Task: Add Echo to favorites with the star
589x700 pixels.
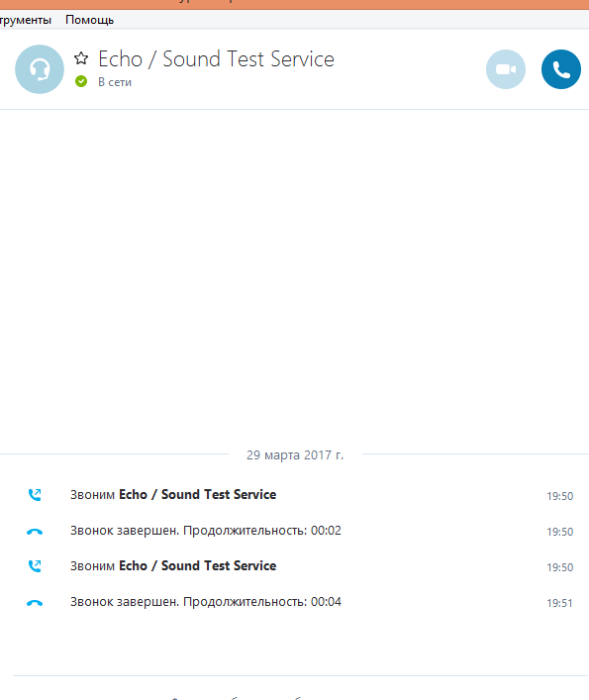Action: coord(81,58)
